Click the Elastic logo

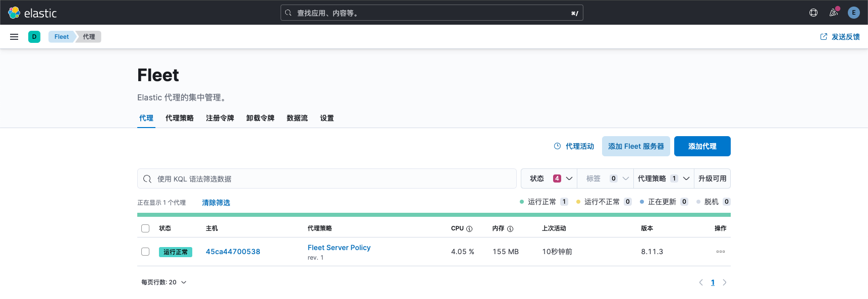32,13
